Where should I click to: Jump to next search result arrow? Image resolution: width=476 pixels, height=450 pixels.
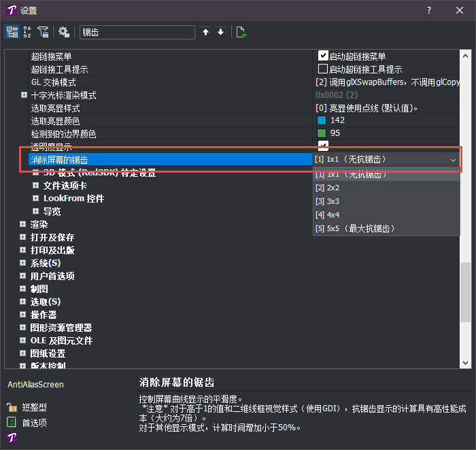click(x=220, y=32)
